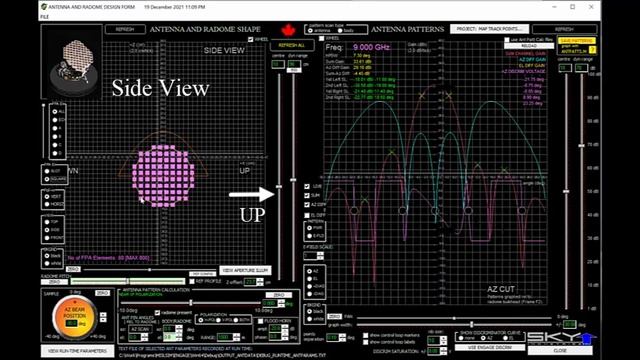The image size is (640, 360).
Task: Select BOTH polarization radio
Action: coord(236,320)
